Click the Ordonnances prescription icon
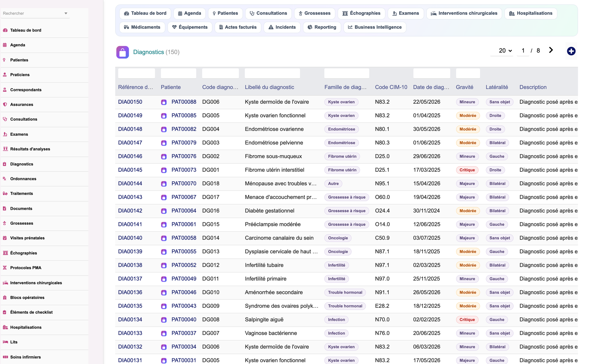The height and width of the screenshot is (364, 589). (5, 179)
